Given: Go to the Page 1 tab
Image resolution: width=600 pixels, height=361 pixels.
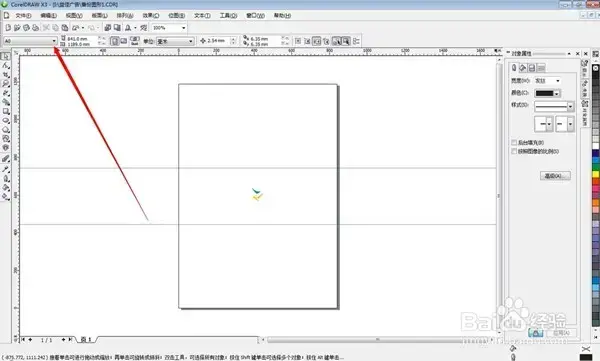Looking at the screenshot, I should 86,340.
